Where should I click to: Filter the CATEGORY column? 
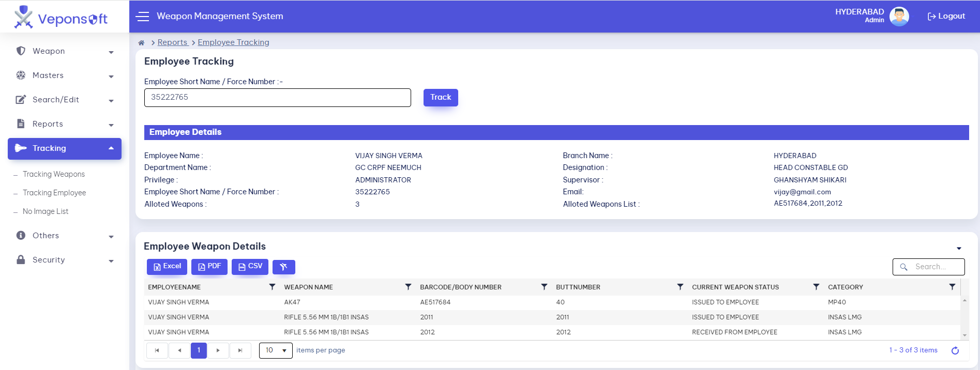pyautogui.click(x=952, y=287)
